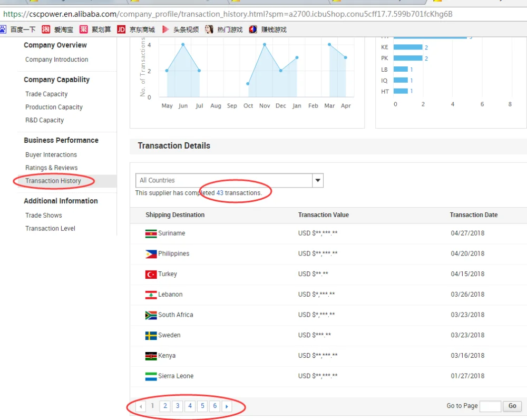Screen dimensions: 527x420
Task: Click the Turkey flag icon
Action: 151,275
